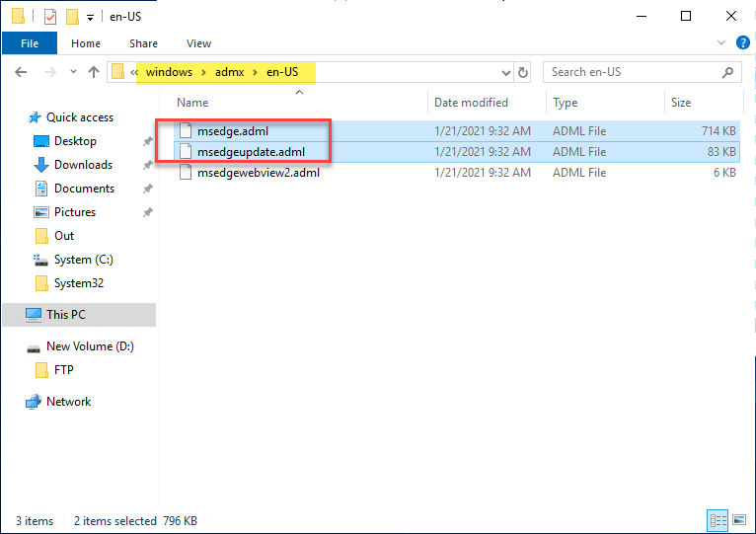Click the 714 KB size cell
This screenshot has width=756, height=534.
718,130
